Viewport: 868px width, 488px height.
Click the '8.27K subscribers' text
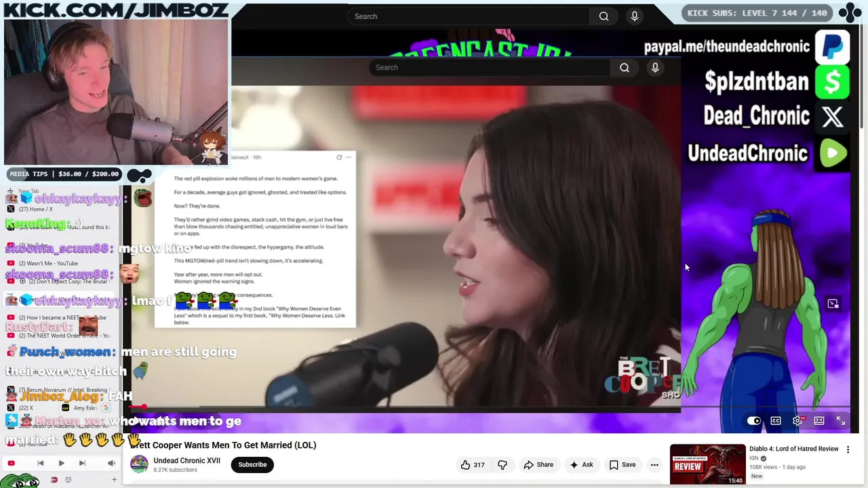click(x=176, y=470)
